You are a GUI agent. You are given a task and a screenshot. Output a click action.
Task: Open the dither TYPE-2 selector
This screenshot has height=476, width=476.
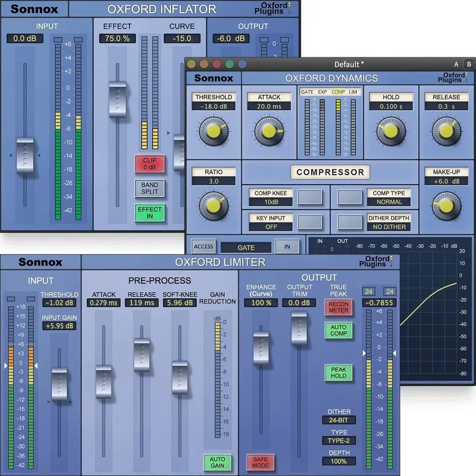pos(339,440)
